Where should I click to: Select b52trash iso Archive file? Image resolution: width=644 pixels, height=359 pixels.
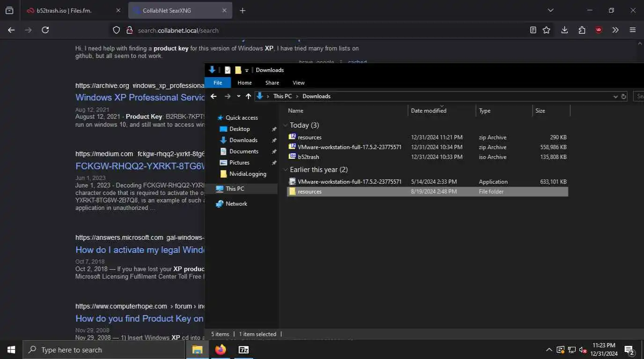(x=427, y=157)
